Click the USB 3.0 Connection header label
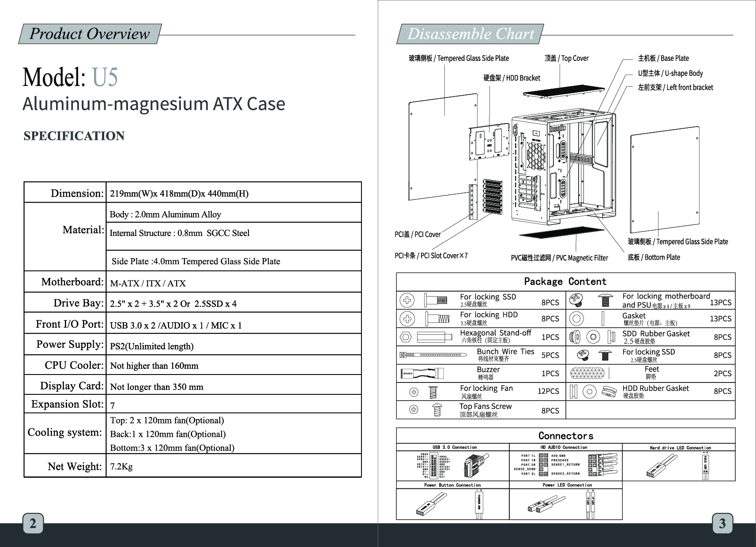Image resolution: width=756 pixels, height=547 pixels. click(455, 447)
